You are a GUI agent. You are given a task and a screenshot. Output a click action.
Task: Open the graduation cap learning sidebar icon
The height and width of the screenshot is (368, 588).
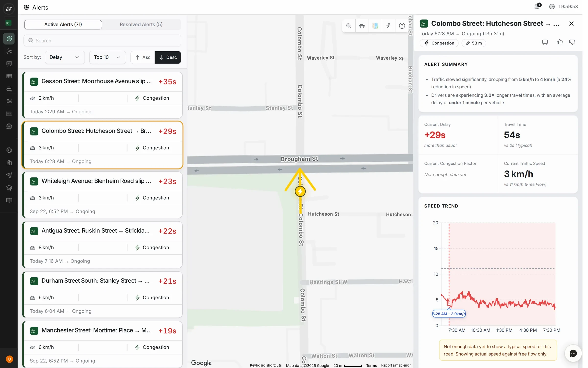[x=9, y=188]
